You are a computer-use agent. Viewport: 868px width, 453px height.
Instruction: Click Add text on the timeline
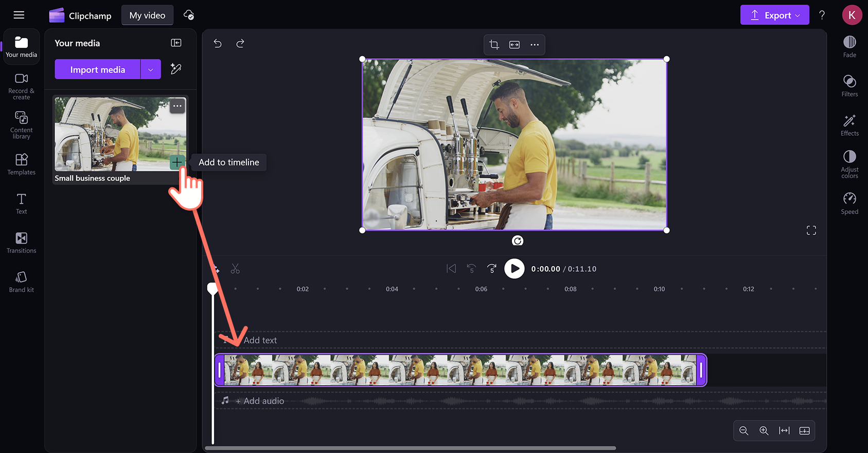click(260, 340)
